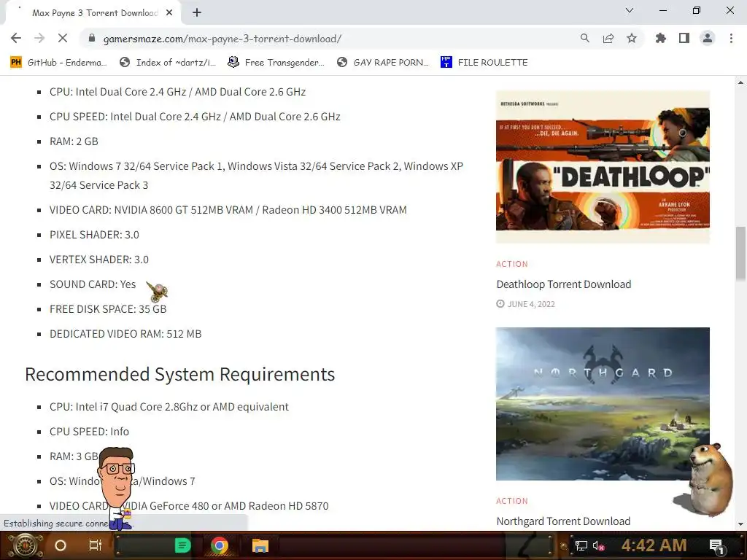Open Task View in taskbar

coord(96,545)
